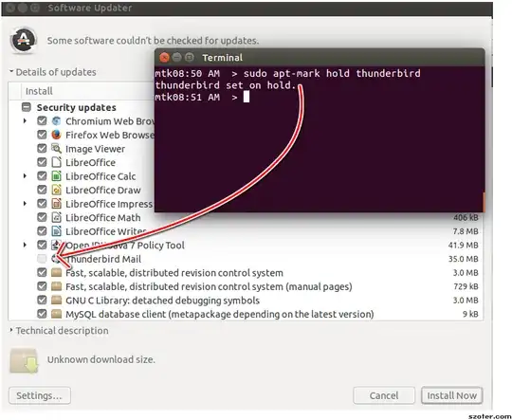
Task: Uncheck the Chromium Web Browser checkbox
Action: tap(42, 120)
